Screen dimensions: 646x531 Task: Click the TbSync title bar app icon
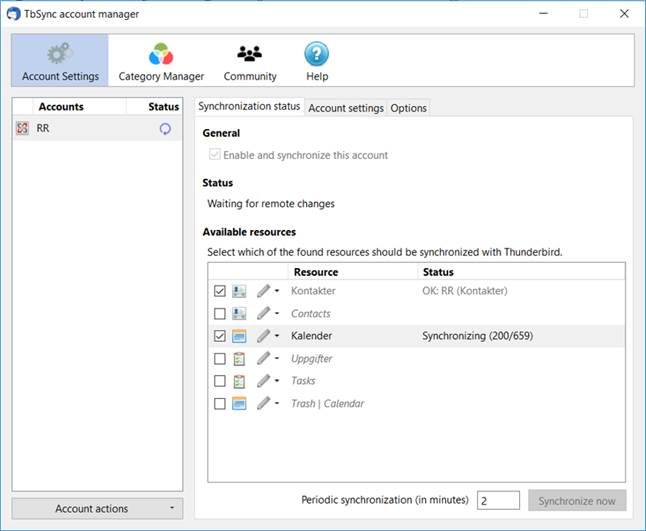pyautogui.click(x=14, y=14)
